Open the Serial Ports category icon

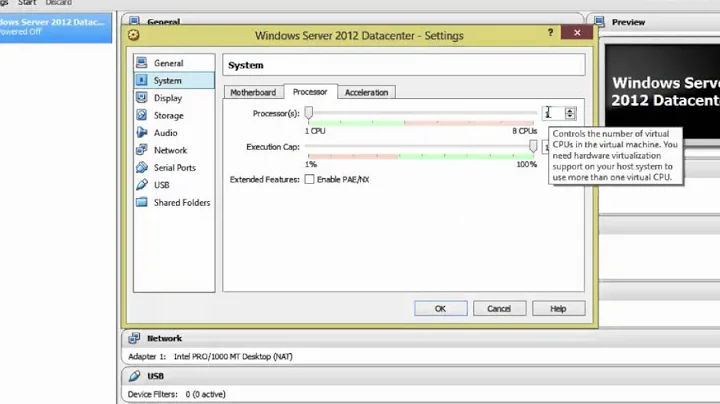(x=142, y=168)
